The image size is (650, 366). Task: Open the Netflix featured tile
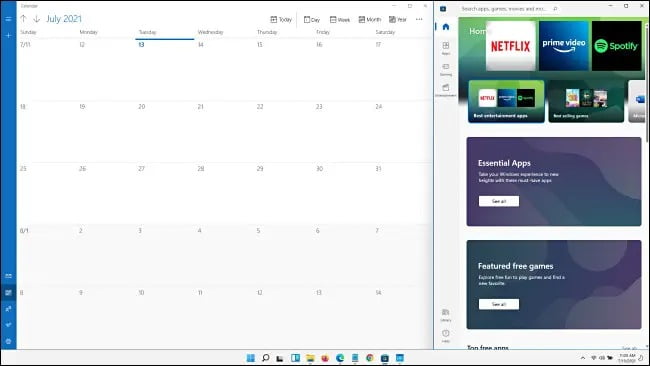[x=511, y=46]
